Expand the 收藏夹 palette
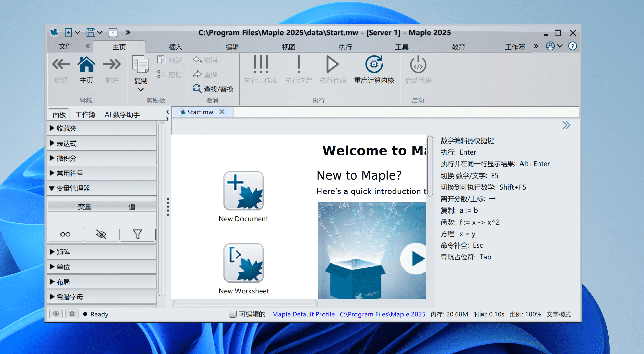The height and width of the screenshot is (354, 644). pos(102,128)
